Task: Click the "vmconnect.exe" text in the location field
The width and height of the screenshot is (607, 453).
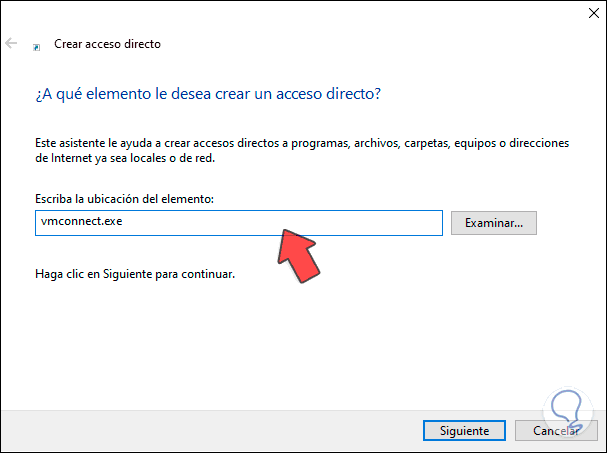Action: pyautogui.click(x=78, y=223)
